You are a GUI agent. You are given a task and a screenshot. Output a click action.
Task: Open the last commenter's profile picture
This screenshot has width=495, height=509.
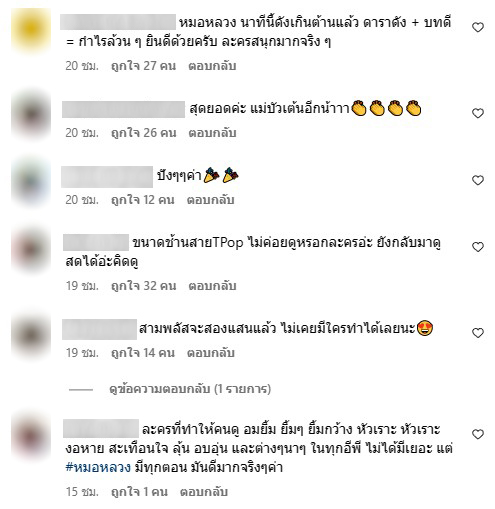(x=31, y=436)
